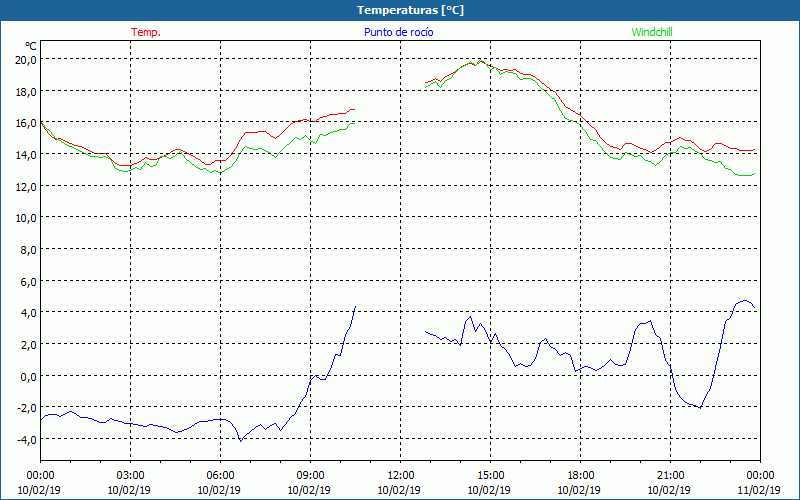
Task: Click the '16,0' y-axis value
Action: 27,123
